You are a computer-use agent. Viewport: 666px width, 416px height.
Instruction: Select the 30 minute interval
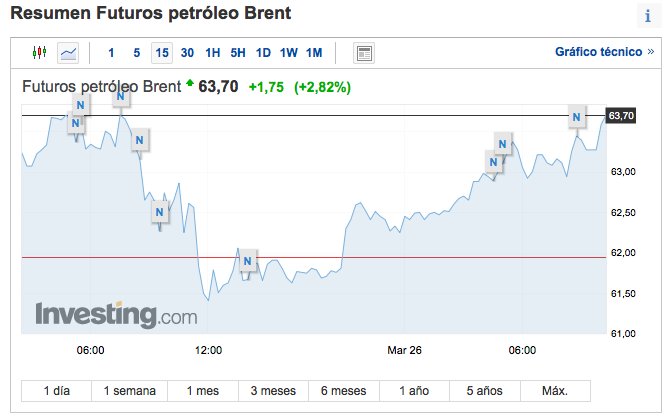click(x=187, y=52)
